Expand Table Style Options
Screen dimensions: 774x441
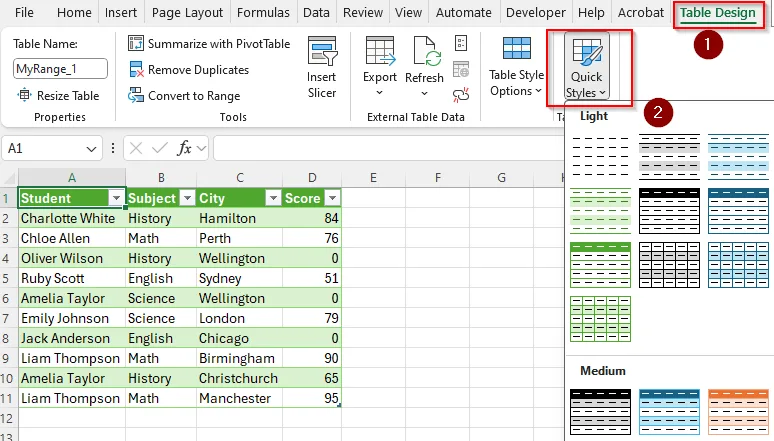[516, 68]
